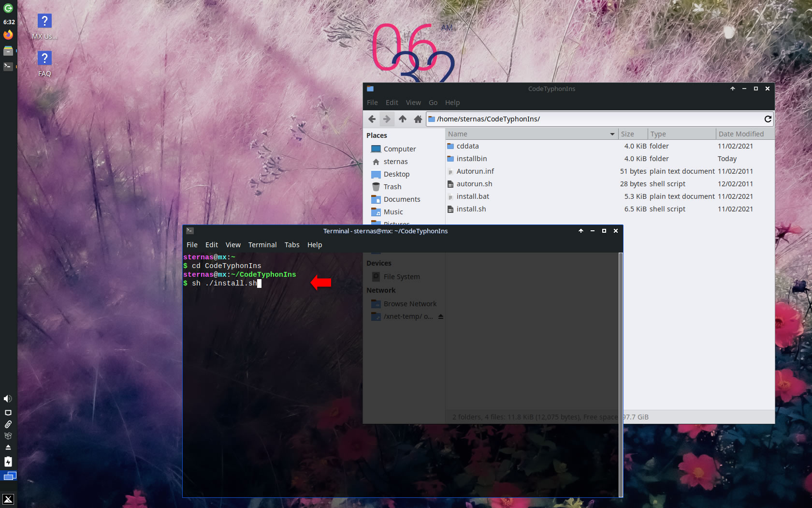Click the terminal vertical scrollbar

pos(621,374)
